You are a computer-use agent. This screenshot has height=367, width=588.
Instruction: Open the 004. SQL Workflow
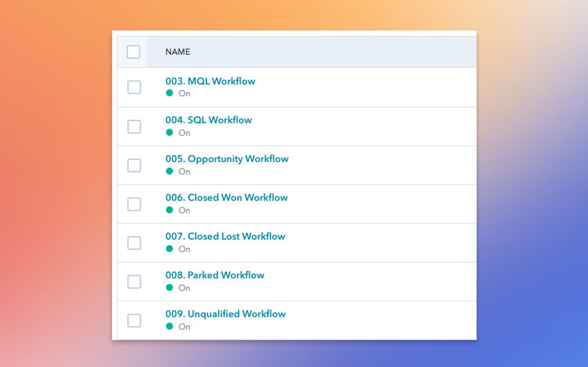click(208, 120)
